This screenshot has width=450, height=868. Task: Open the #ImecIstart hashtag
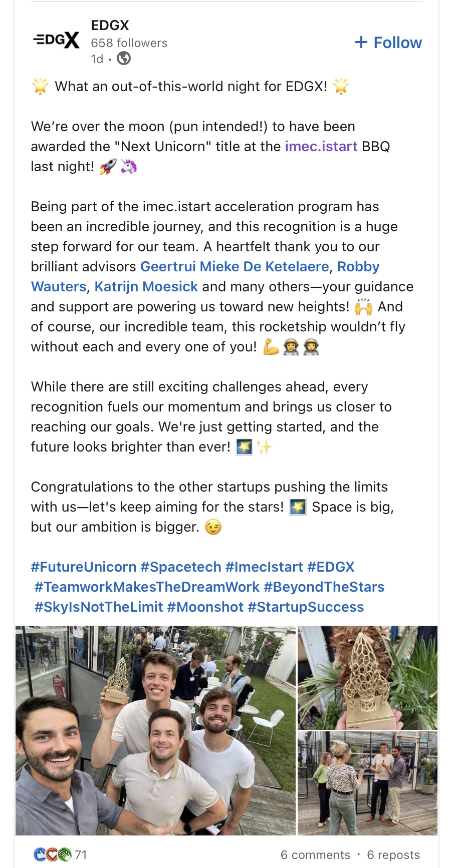point(264,567)
